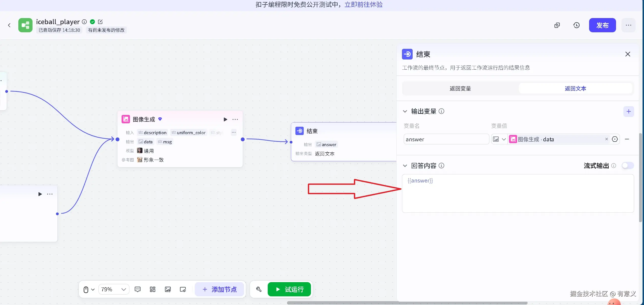This screenshot has height=305, width=644.
Task: Click the 添加节点 add node button
Action: 219,289
